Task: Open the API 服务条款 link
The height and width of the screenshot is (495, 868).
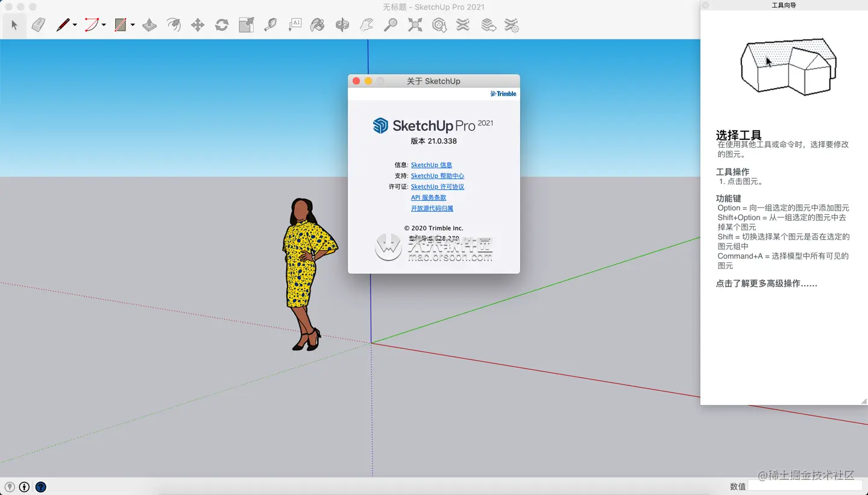Action: [429, 198]
